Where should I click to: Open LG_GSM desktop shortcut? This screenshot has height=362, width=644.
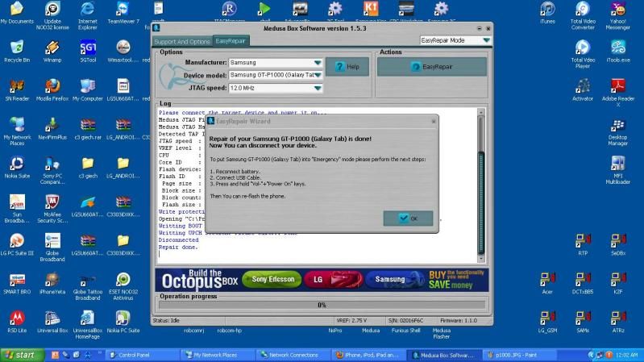(547, 322)
